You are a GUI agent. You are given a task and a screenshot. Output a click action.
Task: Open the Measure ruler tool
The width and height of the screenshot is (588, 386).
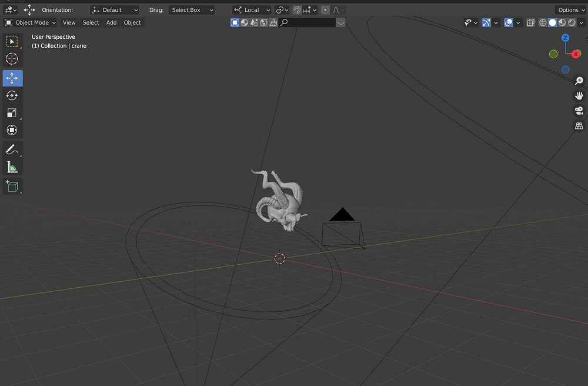(x=12, y=167)
